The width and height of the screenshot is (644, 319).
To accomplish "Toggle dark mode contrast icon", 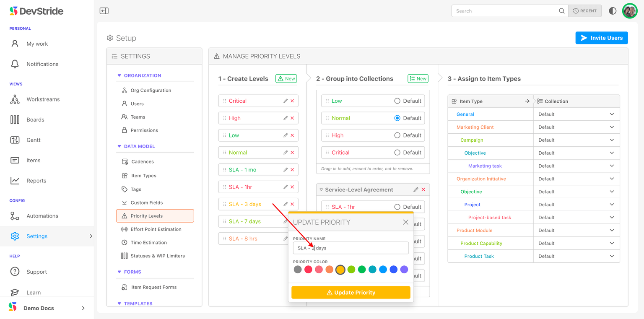I will pos(613,11).
